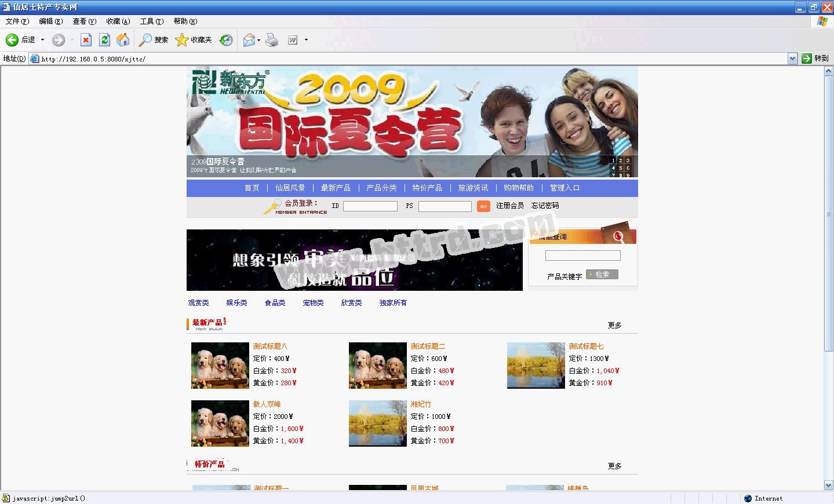Open Back button history dropdown arrow
This screenshot has width=834, height=504.
42,39
